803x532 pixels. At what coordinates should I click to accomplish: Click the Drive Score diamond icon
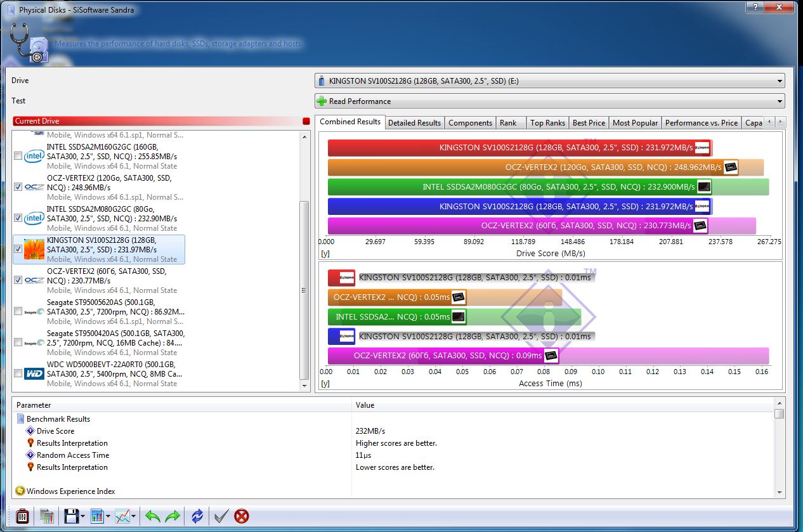pos(30,431)
